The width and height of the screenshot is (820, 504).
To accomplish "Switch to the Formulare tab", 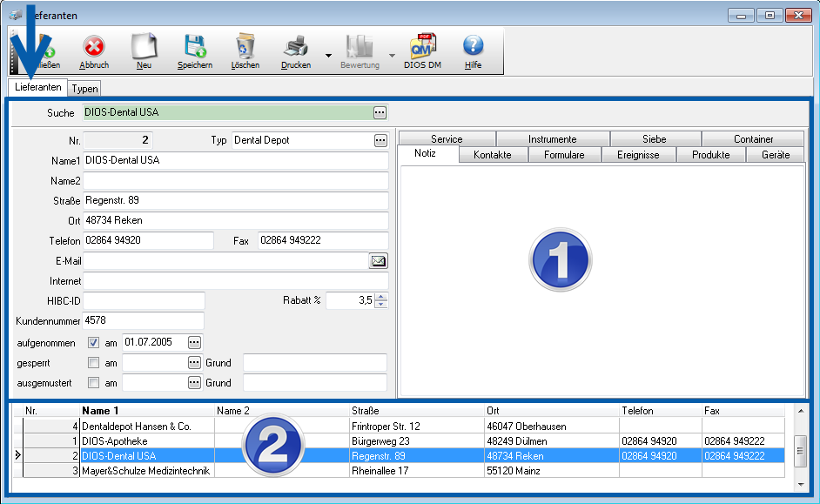I will 564,155.
